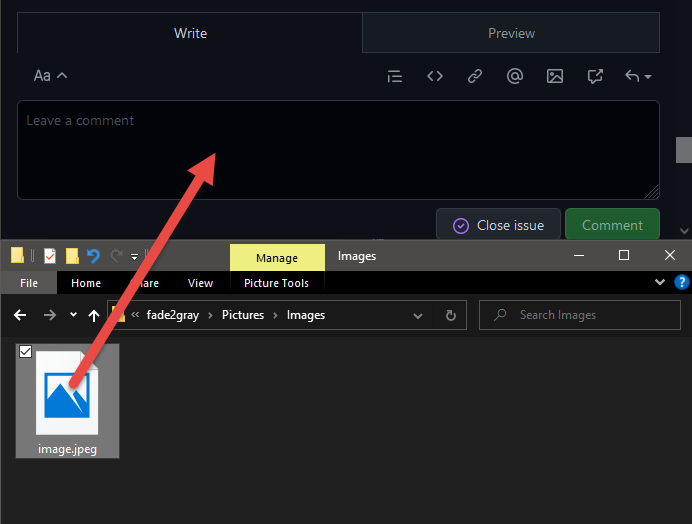This screenshot has height=524, width=692.
Task: Uncheck the image.jpeg selection checkbox
Action: coord(26,352)
